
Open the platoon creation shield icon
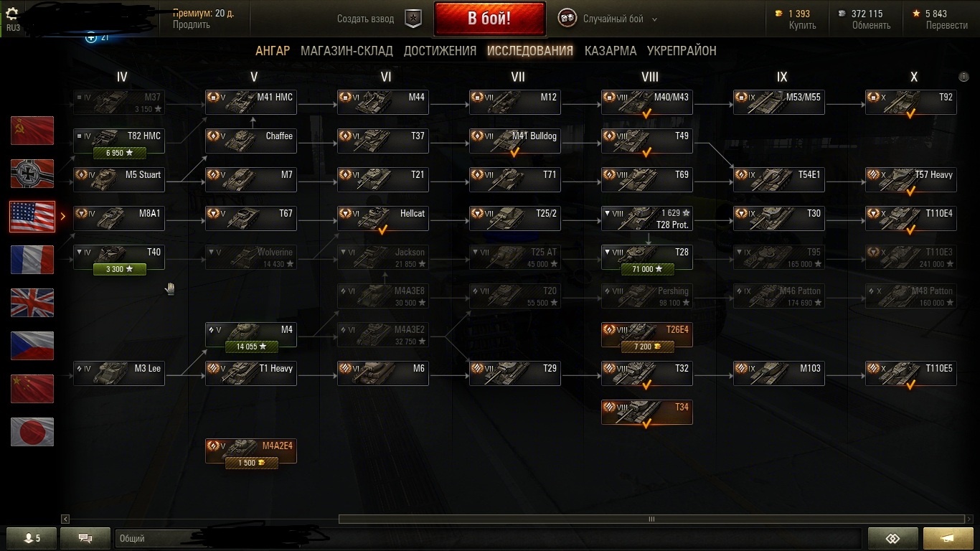413,19
